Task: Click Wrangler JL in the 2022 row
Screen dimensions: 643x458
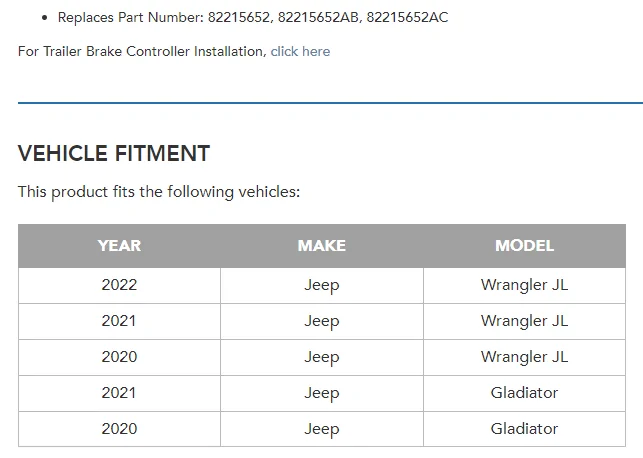Action: click(x=524, y=285)
